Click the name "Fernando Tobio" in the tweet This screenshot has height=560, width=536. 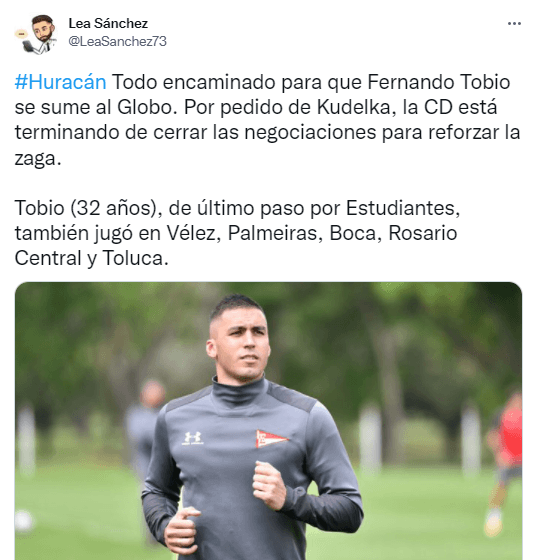pyautogui.click(x=439, y=82)
